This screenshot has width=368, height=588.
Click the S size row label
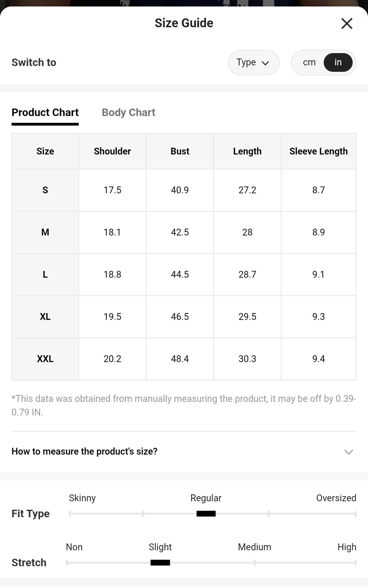[x=45, y=190]
